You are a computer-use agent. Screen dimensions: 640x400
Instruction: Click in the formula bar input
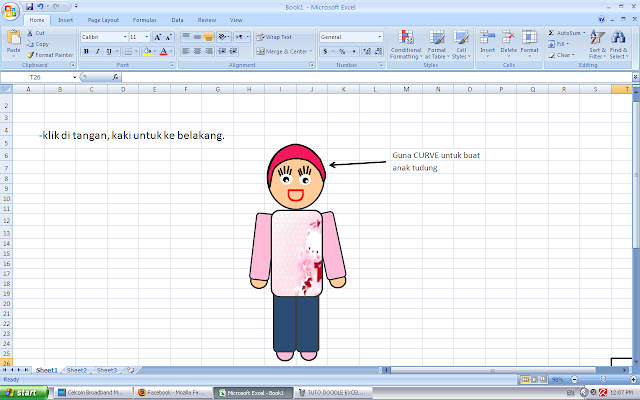pyautogui.click(x=376, y=77)
